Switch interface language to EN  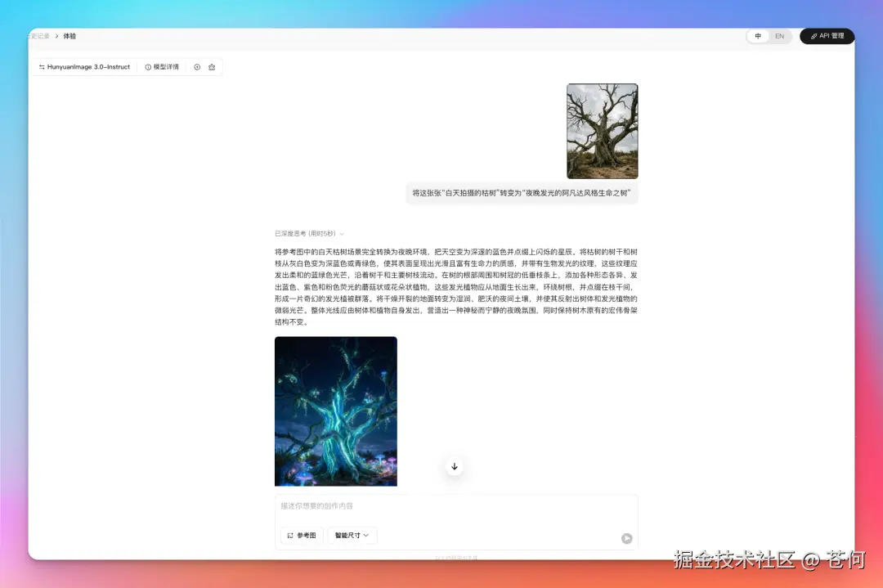coord(779,36)
